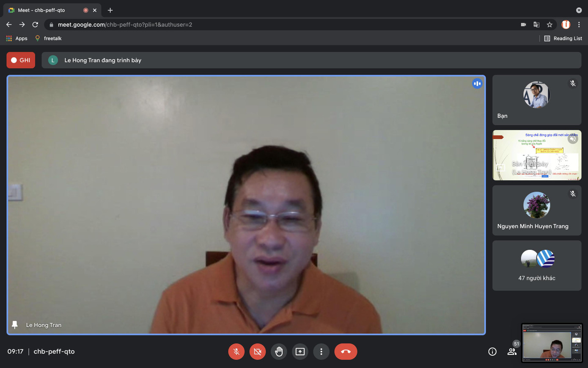Image resolution: width=588 pixels, height=368 pixels.
Task: Open the meeting details info icon
Action: 492,351
